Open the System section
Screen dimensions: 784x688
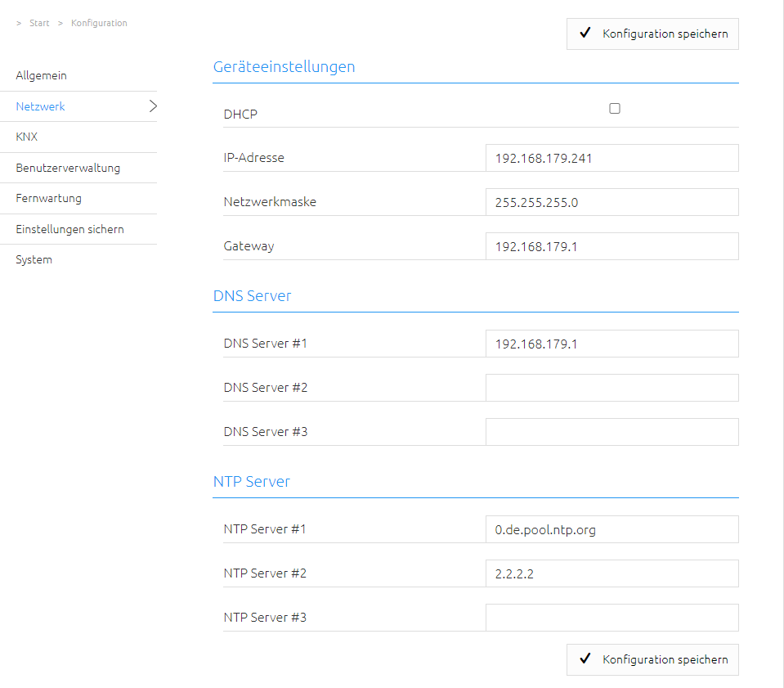click(x=34, y=259)
